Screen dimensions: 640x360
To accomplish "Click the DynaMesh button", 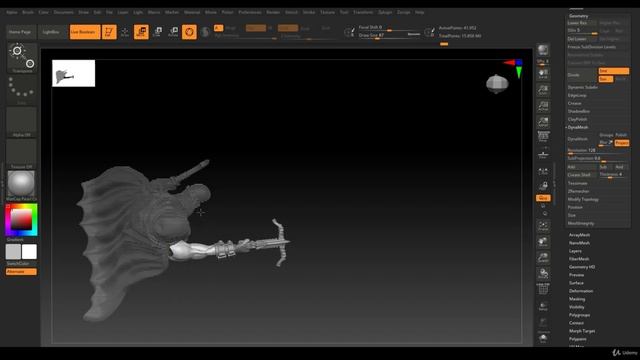I will [582, 139].
